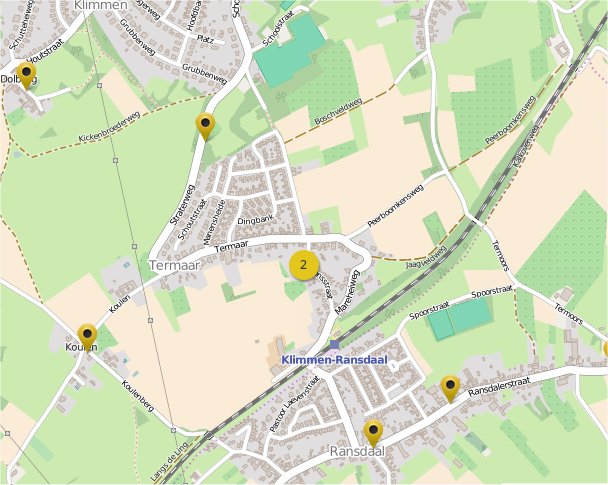Click the Ransdaal village name
608x485 pixels.
click(x=358, y=451)
